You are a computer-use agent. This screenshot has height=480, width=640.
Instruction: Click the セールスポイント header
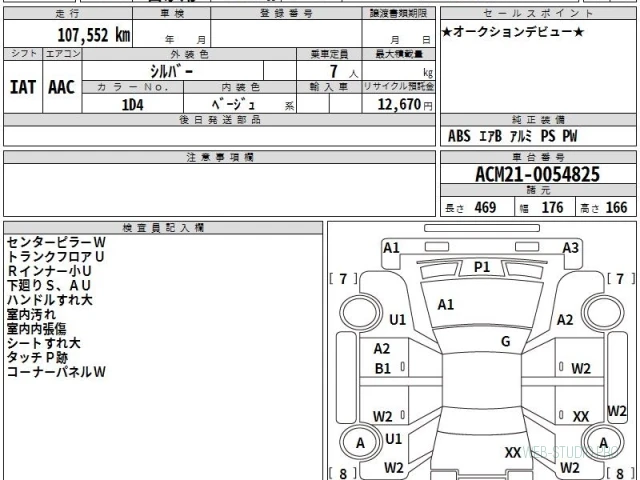(538, 13)
